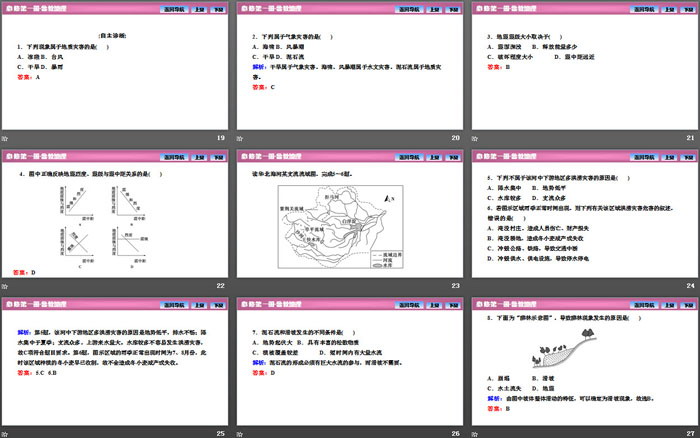The width and height of the screenshot is (700, 438).
Task: Click 下页 button on slide 27
Action: (688, 305)
